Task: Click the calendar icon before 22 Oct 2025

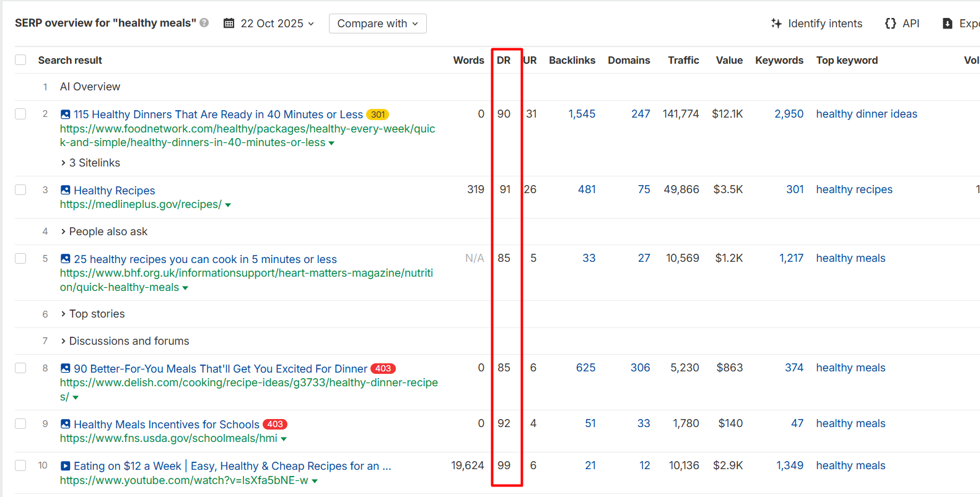Action: 229,24
